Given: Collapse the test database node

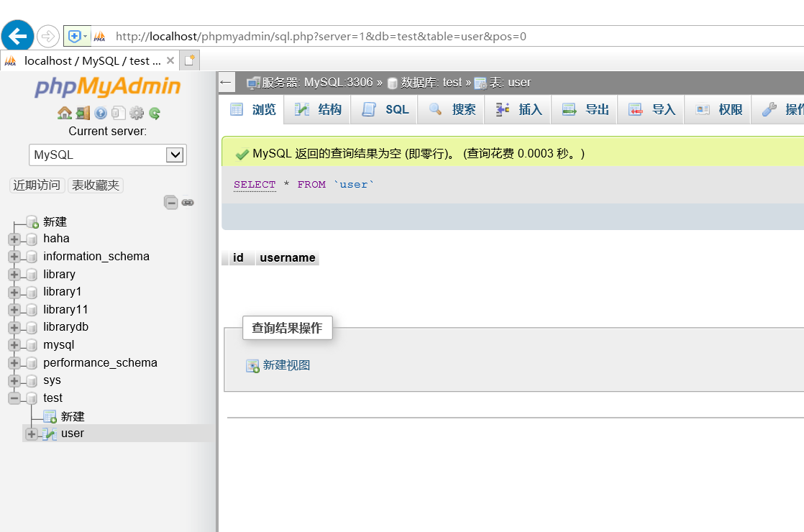Looking at the screenshot, I should [16, 398].
